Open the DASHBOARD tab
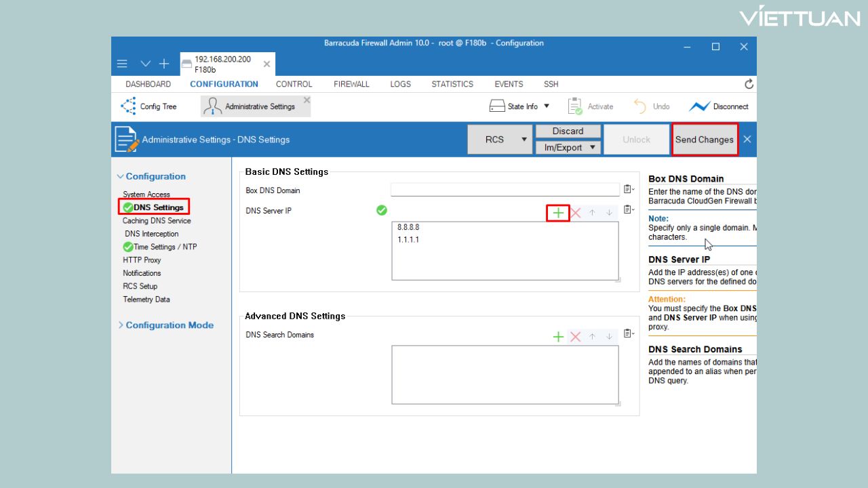Viewport: 868px width, 488px height. pos(148,84)
